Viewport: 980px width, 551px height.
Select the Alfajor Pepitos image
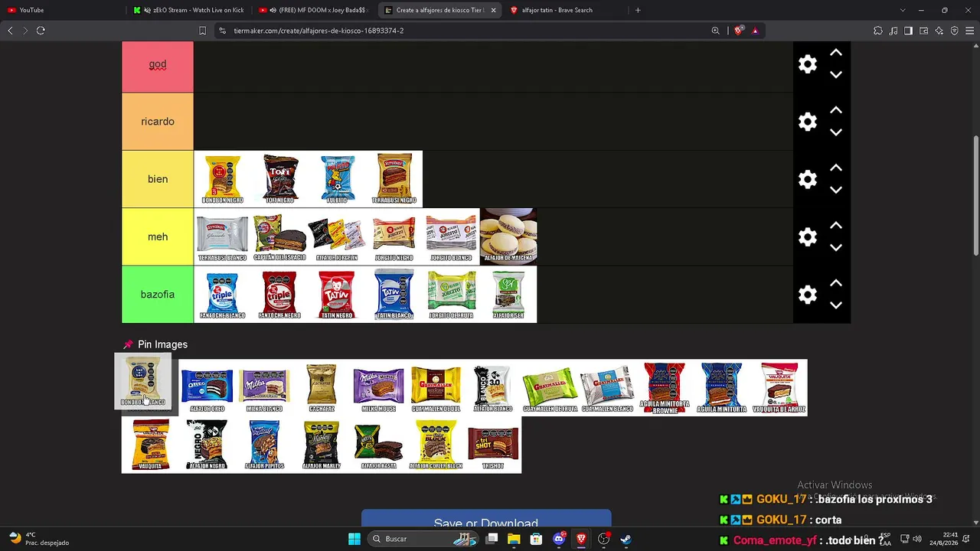click(264, 445)
